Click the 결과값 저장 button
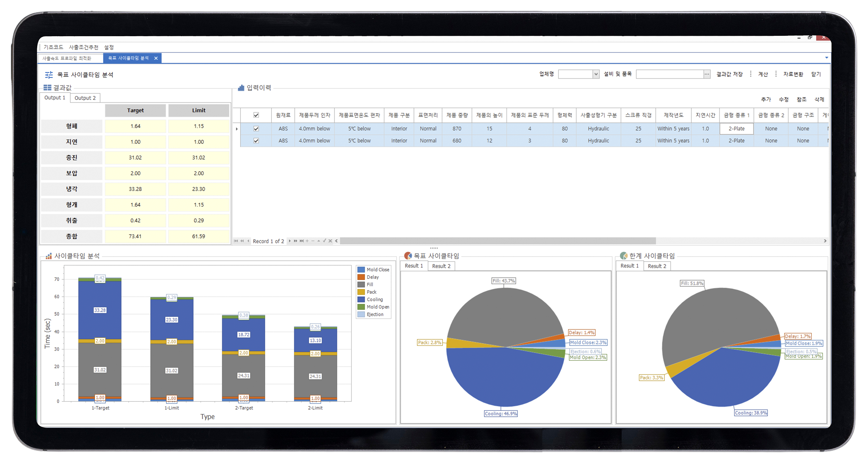The width and height of the screenshot is (868, 463). click(729, 74)
